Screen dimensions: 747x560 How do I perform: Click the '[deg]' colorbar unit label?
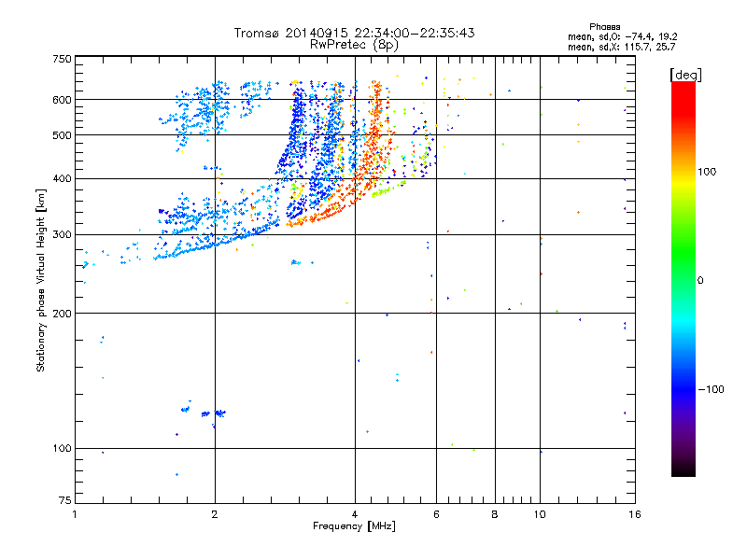(685, 75)
